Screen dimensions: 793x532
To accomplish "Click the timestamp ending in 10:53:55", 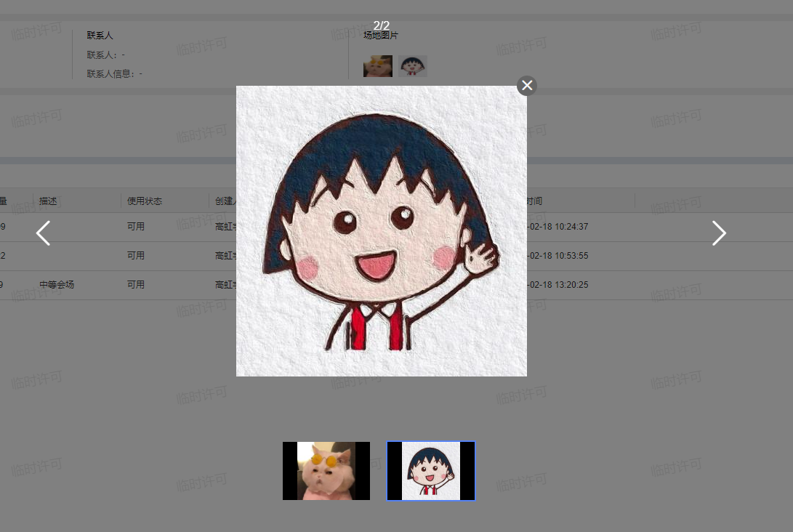I will pos(558,256).
